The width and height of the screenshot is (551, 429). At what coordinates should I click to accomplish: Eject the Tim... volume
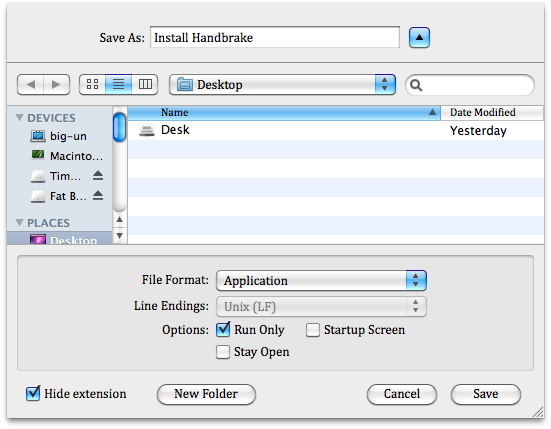(x=98, y=175)
